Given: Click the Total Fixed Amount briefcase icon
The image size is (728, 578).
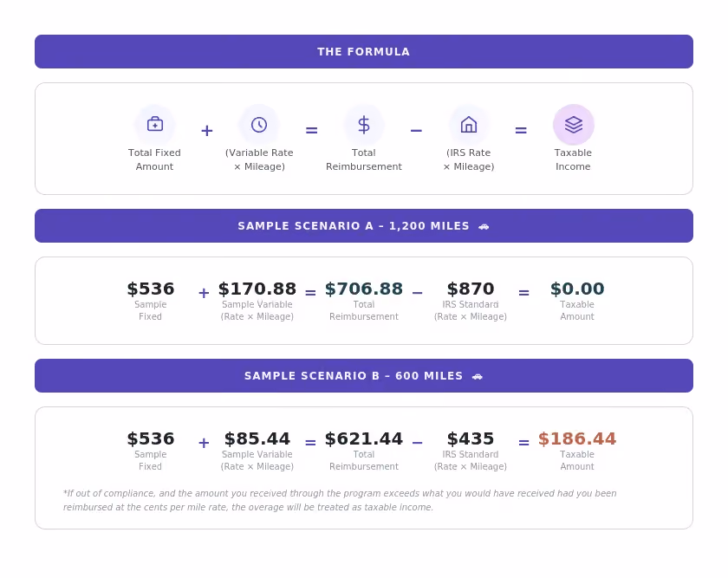Looking at the screenshot, I should coord(154,125).
